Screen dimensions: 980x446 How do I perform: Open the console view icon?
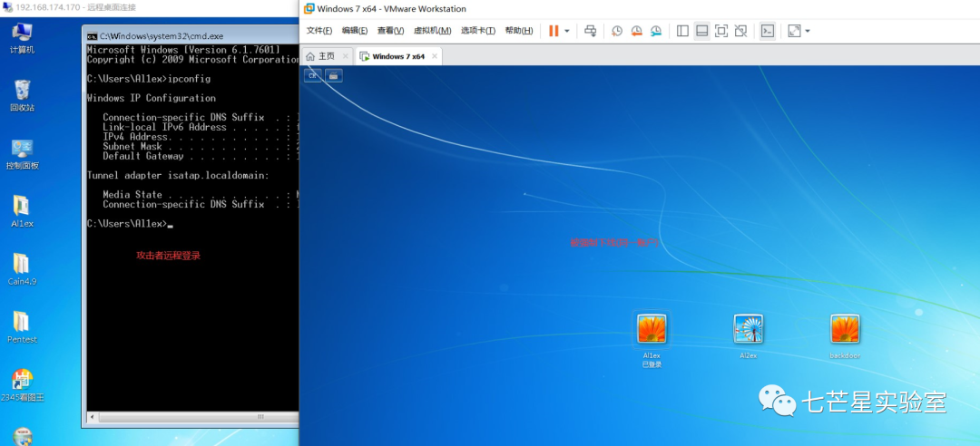(767, 31)
